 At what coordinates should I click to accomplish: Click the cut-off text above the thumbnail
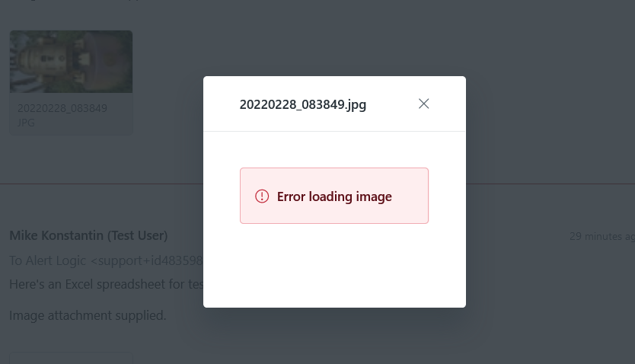click(x=76, y=2)
